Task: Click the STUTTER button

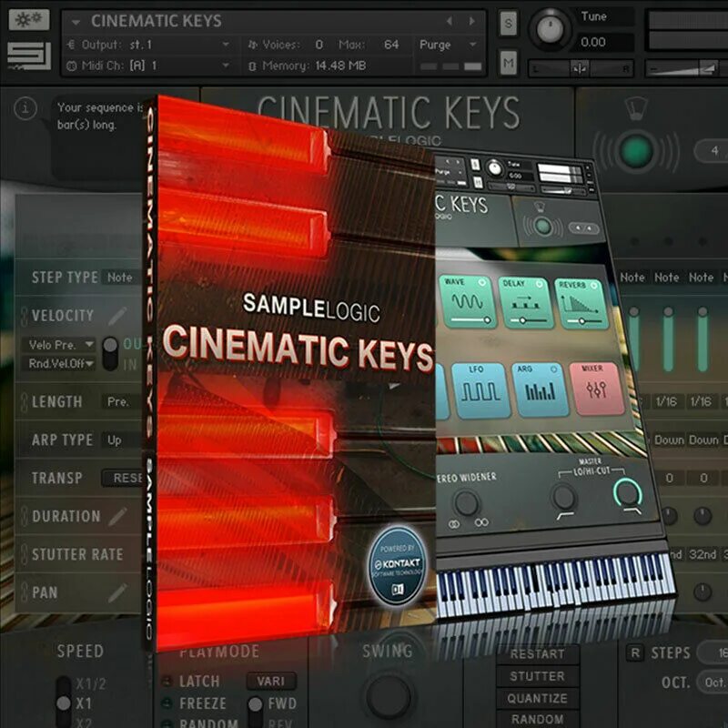Action: [x=537, y=676]
